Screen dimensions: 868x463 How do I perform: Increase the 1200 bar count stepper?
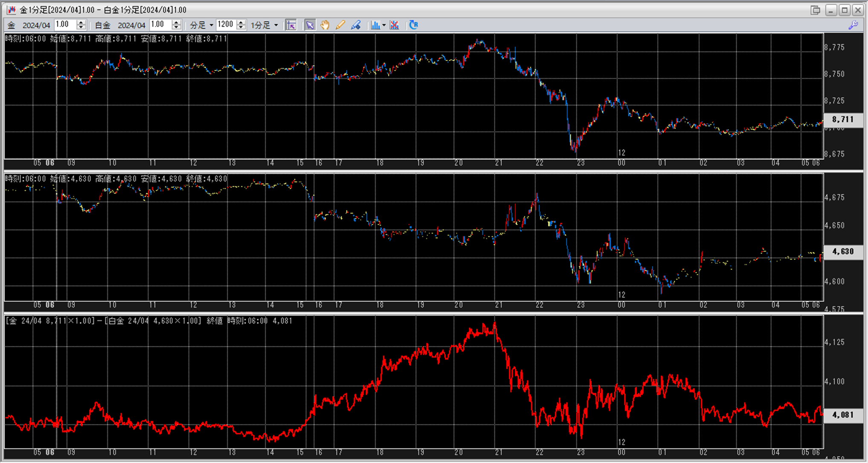pos(241,23)
